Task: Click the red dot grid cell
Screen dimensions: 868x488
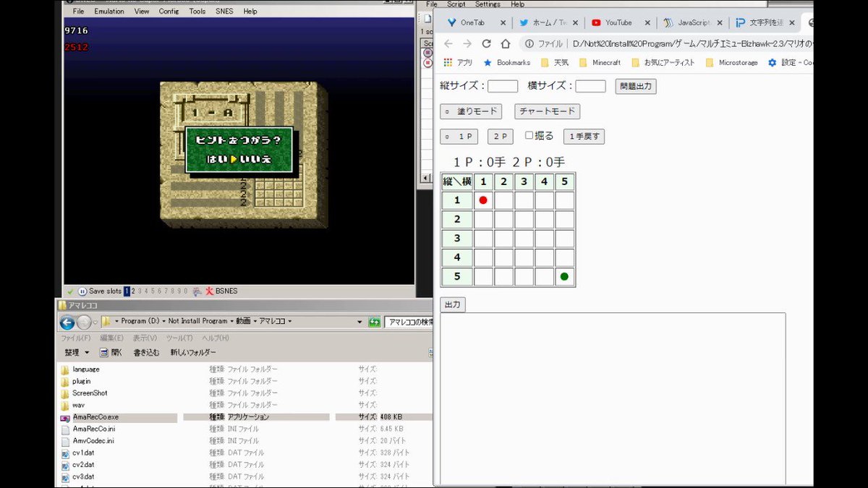Action: [483, 200]
